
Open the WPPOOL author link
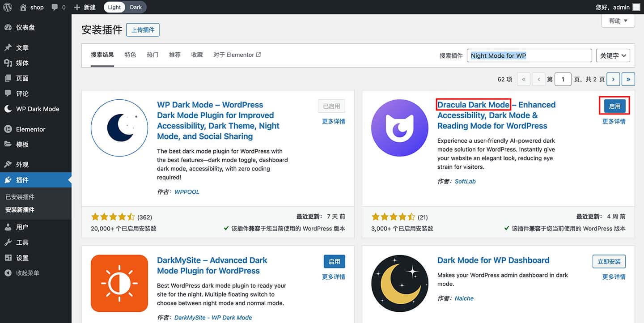[187, 192]
